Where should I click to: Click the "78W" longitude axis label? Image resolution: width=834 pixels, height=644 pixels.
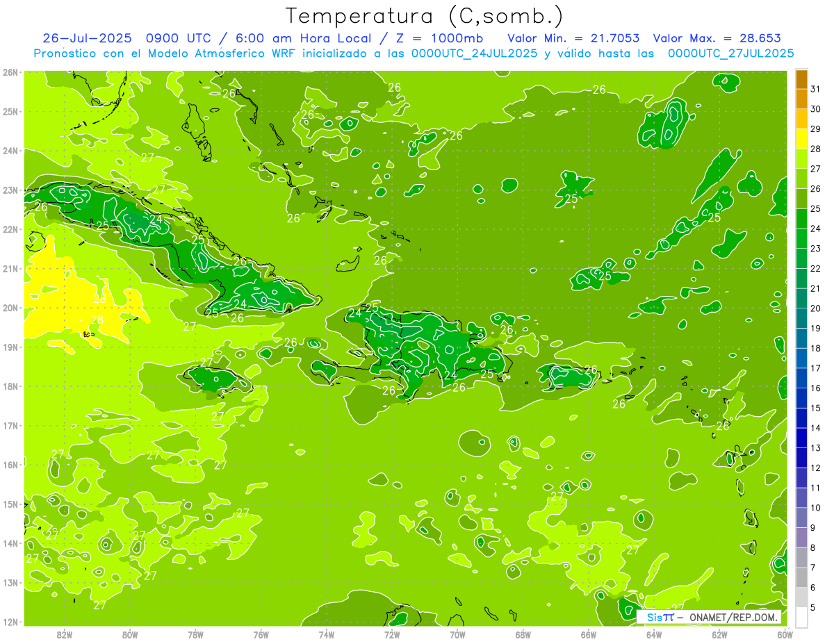coord(195,634)
